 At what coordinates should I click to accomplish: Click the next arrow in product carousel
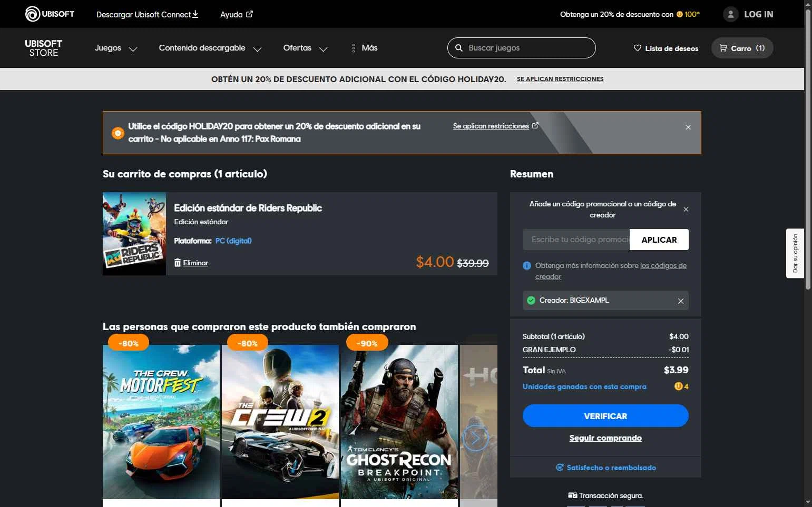point(475,438)
